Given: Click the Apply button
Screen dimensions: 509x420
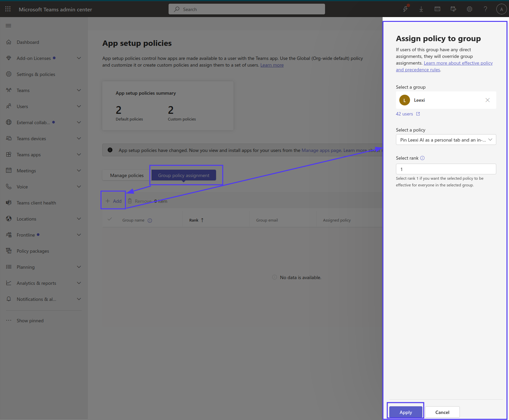Looking at the screenshot, I should pyautogui.click(x=406, y=412).
